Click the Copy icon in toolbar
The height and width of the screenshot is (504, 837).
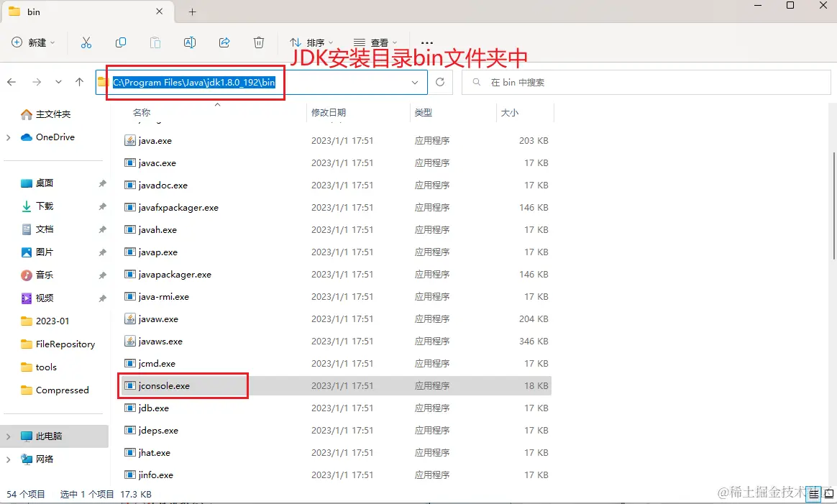(x=121, y=42)
